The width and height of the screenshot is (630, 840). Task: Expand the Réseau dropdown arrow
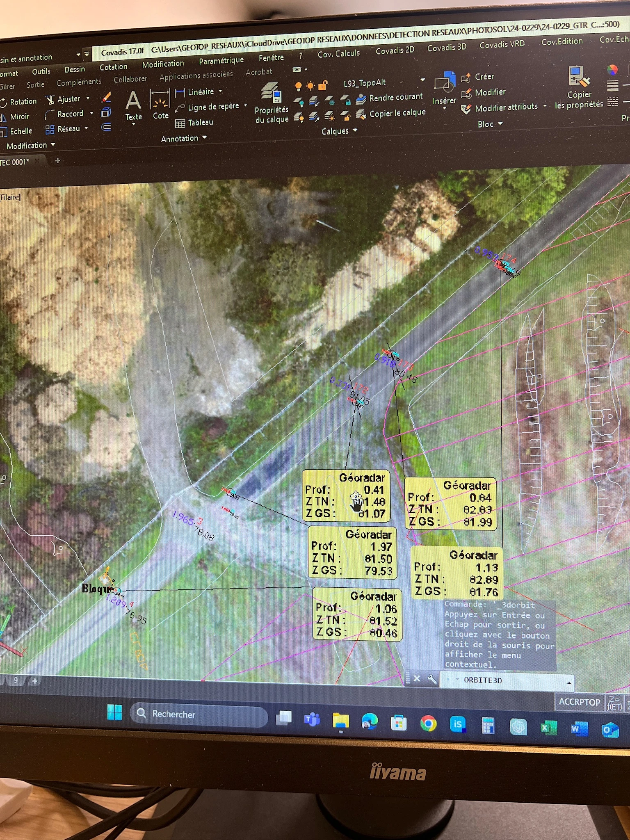pyautogui.click(x=86, y=128)
